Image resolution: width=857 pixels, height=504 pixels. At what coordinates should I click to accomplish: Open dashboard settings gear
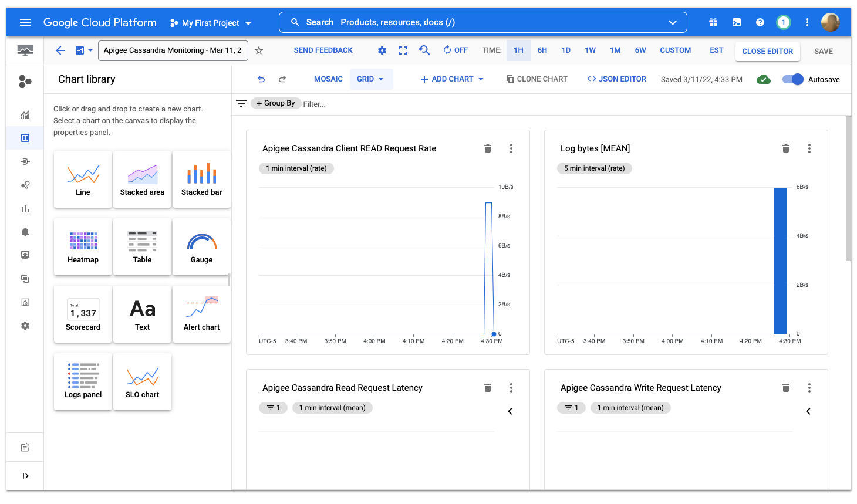382,50
